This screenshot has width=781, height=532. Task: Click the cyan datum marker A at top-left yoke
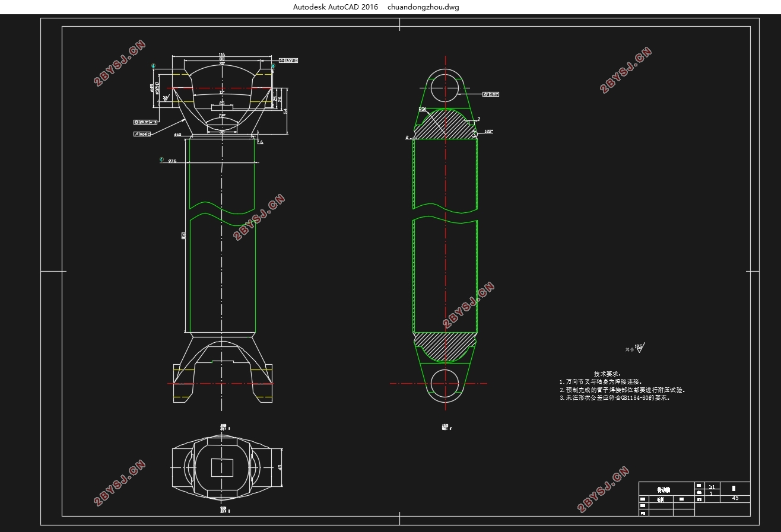[x=154, y=66]
